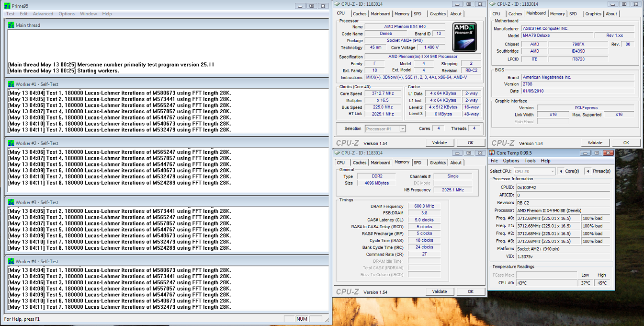Click the CPU-Z icon in the Mainboard window's title bar
The height and width of the screenshot is (326, 644).
point(492,4)
